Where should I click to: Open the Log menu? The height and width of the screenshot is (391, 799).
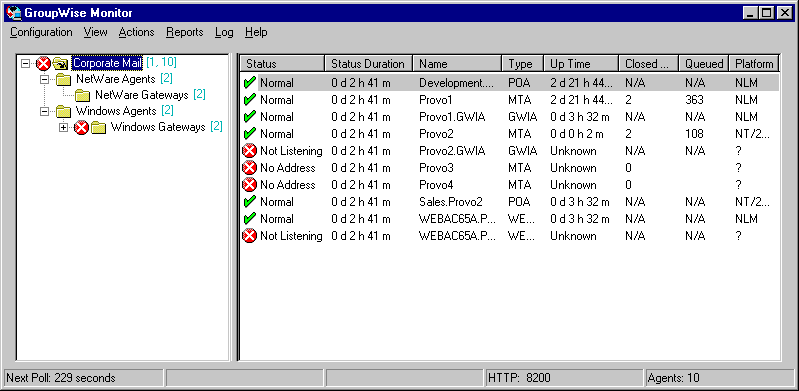pyautogui.click(x=224, y=32)
